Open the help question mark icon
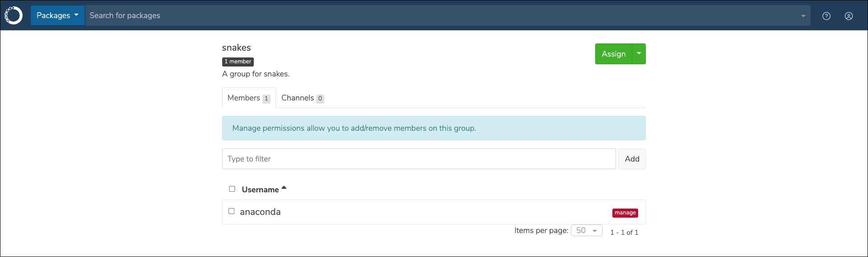868x257 pixels. pyautogui.click(x=826, y=16)
